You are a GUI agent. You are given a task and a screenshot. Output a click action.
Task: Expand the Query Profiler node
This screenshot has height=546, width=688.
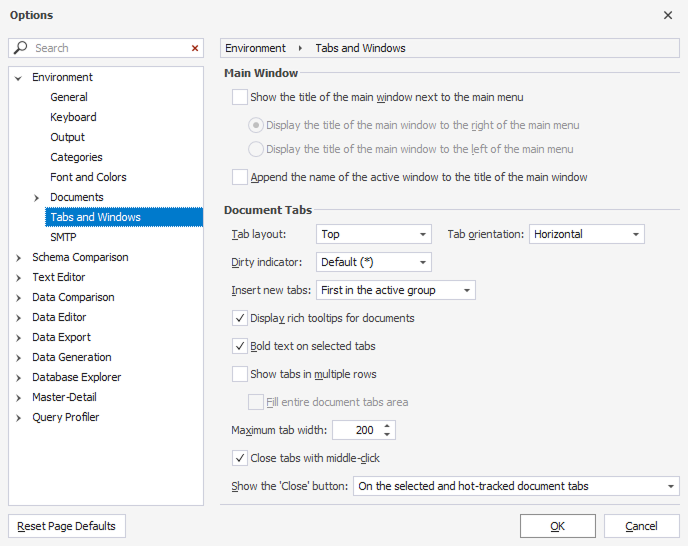[x=18, y=418]
